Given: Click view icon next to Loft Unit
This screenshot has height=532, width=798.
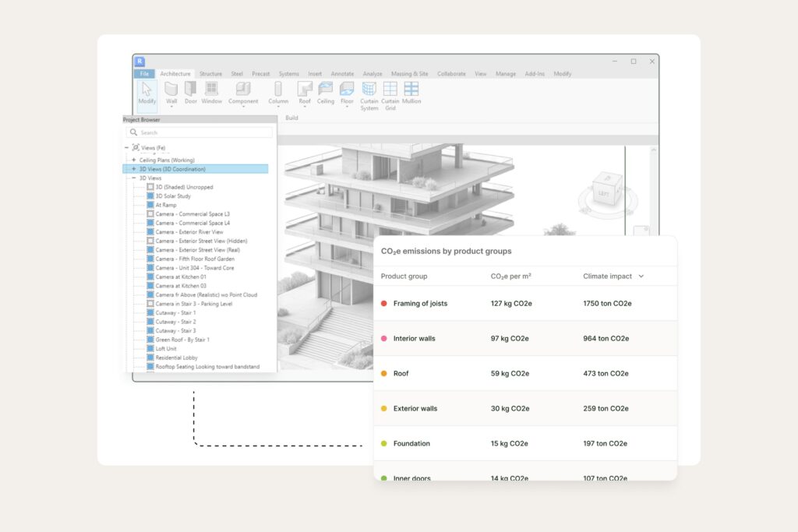Looking at the screenshot, I should [150, 349].
